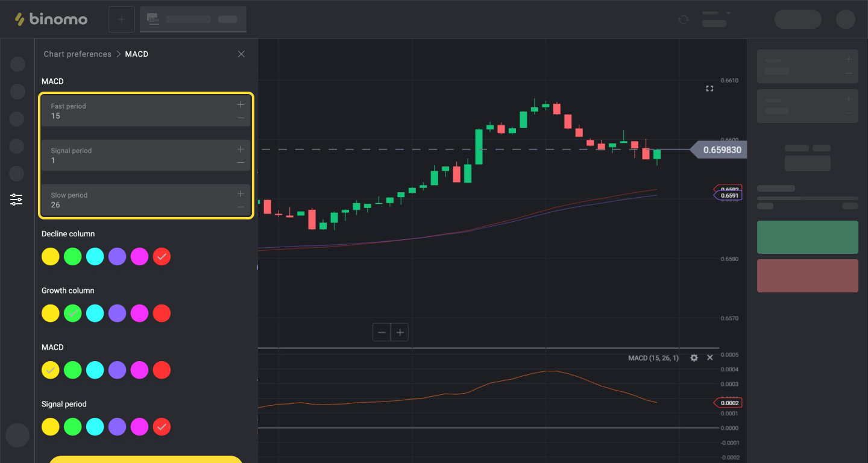
Task: Select checked yellow MACD line swatch
Action: pos(51,370)
